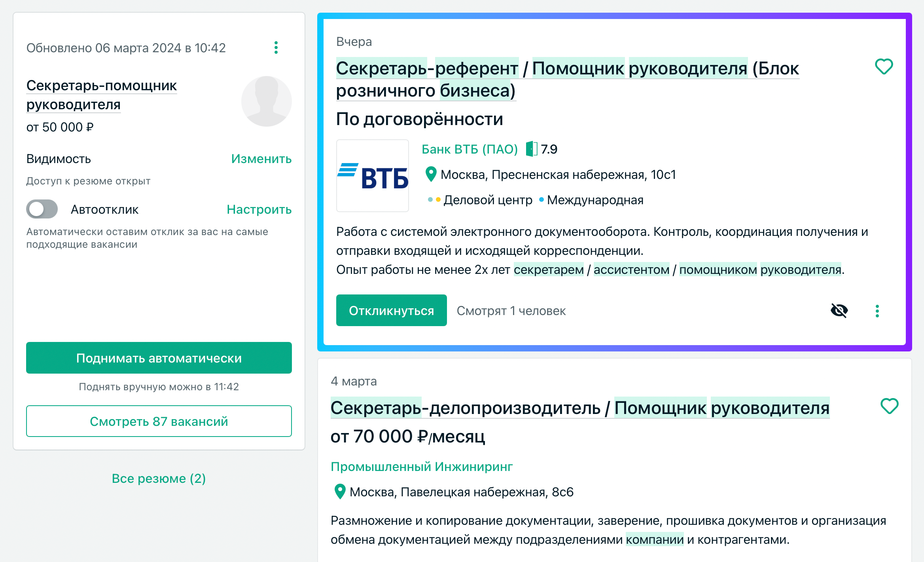Open the Секретарь-помощник руководителя resume
924x562 pixels.
(x=102, y=95)
